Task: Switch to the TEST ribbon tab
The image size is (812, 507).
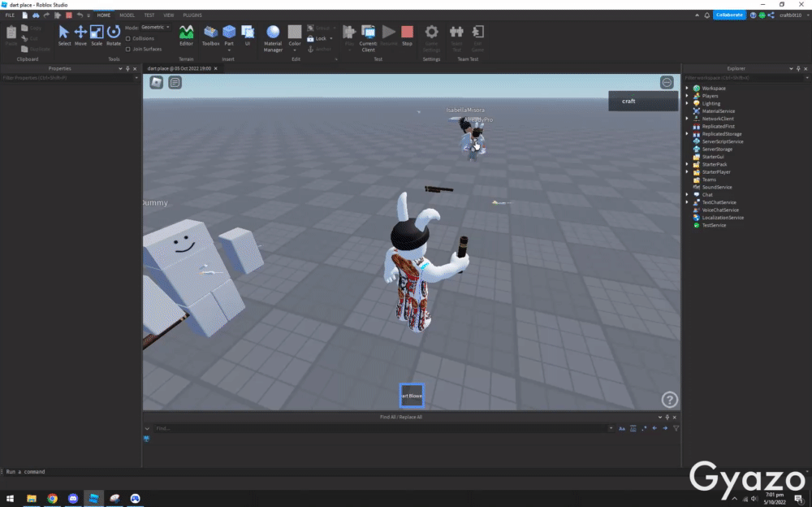Action: [x=149, y=15]
